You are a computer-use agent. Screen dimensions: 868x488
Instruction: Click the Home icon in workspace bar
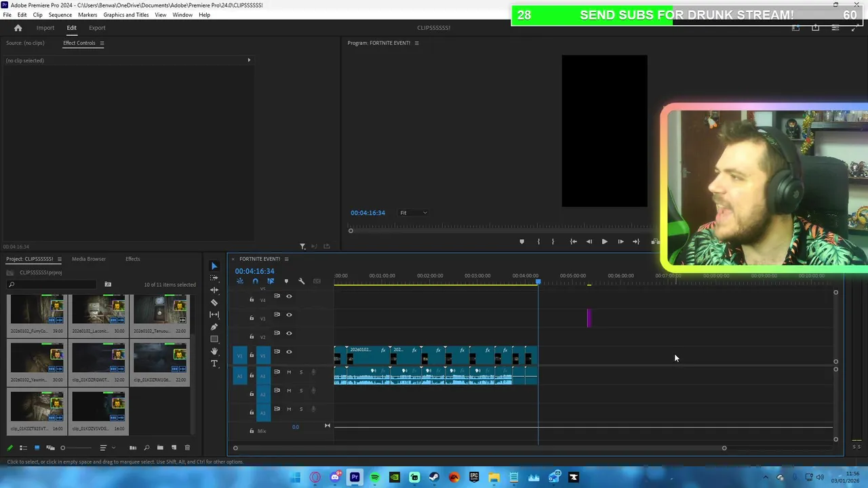click(18, 28)
